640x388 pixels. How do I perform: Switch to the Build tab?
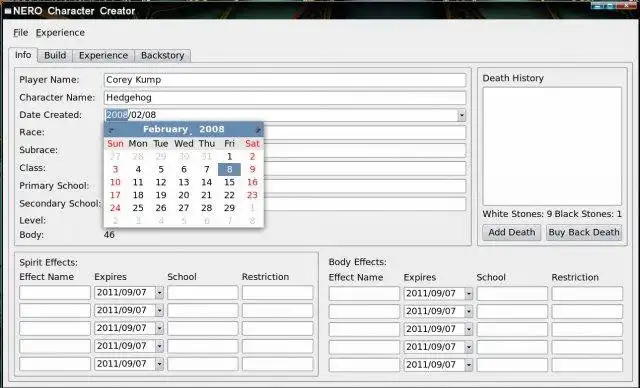point(55,55)
